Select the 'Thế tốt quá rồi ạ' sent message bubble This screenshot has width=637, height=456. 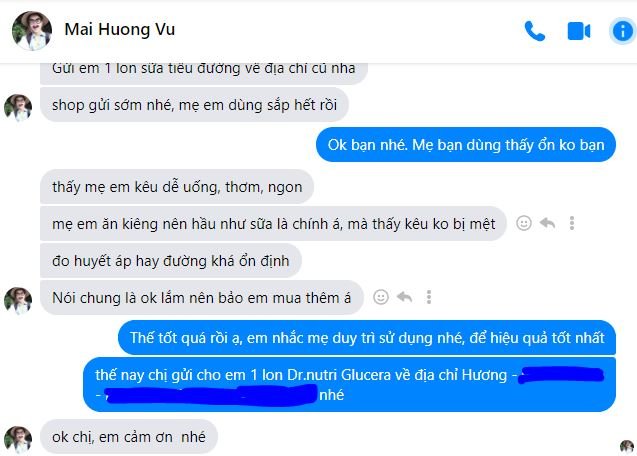pos(367,338)
